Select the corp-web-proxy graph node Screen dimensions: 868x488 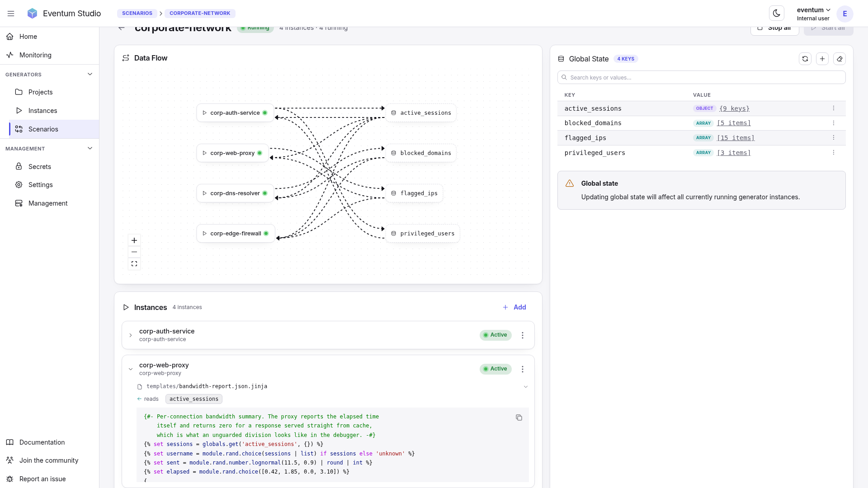point(232,153)
